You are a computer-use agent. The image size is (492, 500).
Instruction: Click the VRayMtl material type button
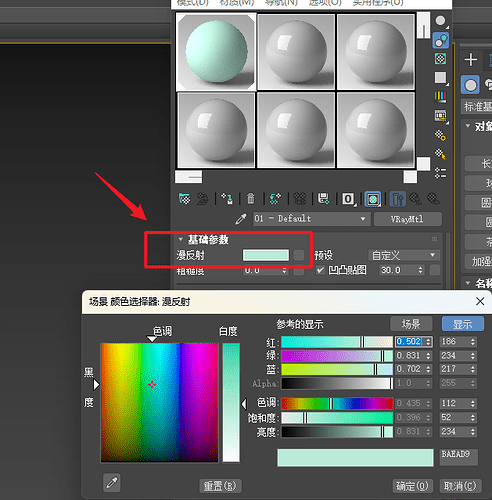click(x=408, y=219)
